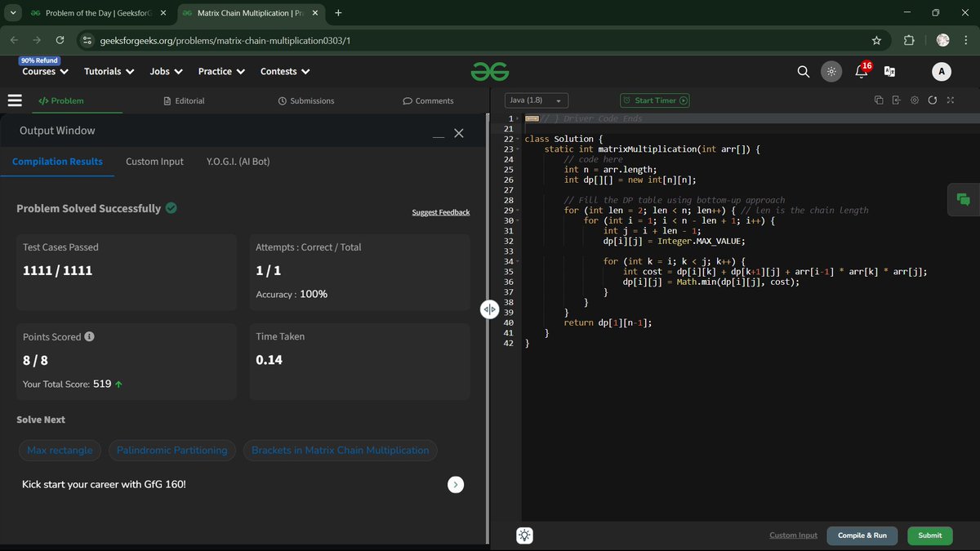The height and width of the screenshot is (551, 980).
Task: View site information icon in address bar
Action: [x=87, y=40]
